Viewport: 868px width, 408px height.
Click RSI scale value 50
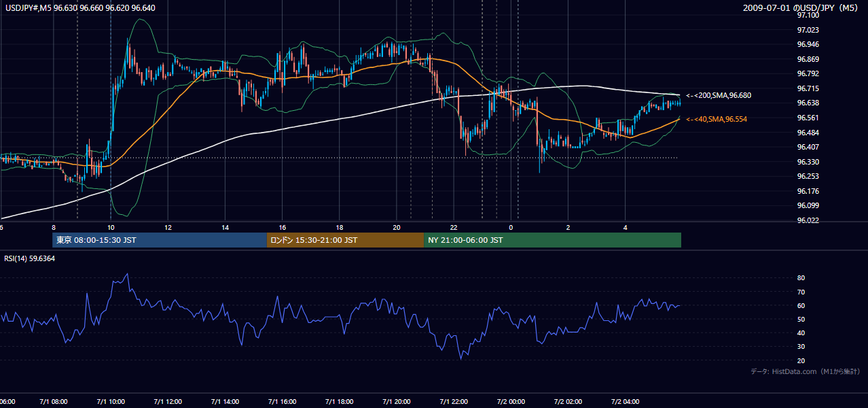801,319
